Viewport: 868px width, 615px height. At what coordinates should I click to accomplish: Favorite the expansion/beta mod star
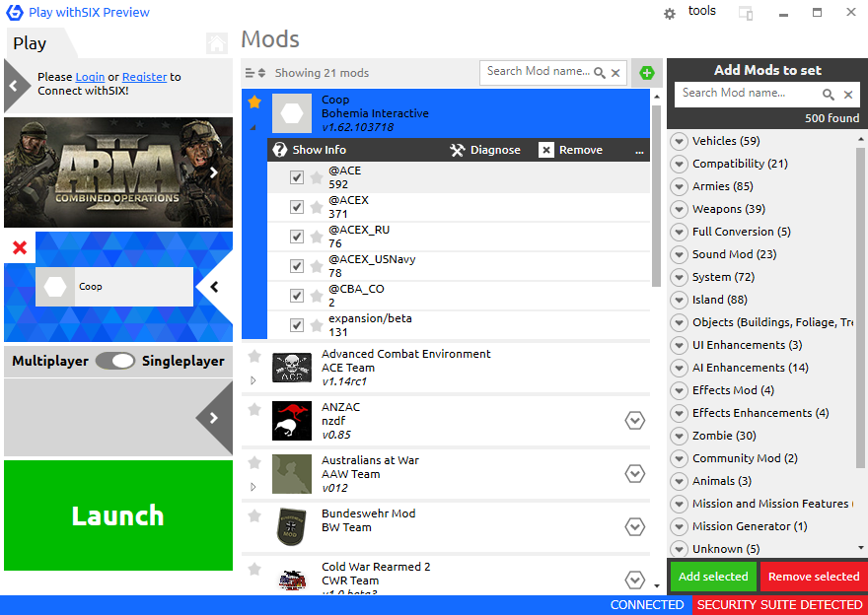pyautogui.click(x=317, y=325)
